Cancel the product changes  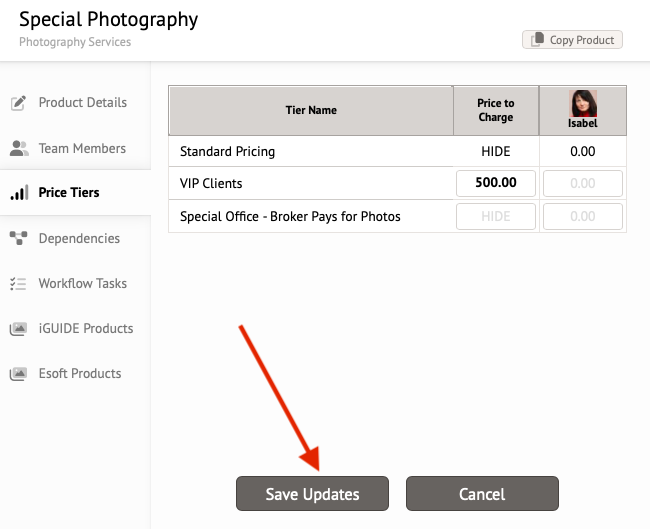482,493
